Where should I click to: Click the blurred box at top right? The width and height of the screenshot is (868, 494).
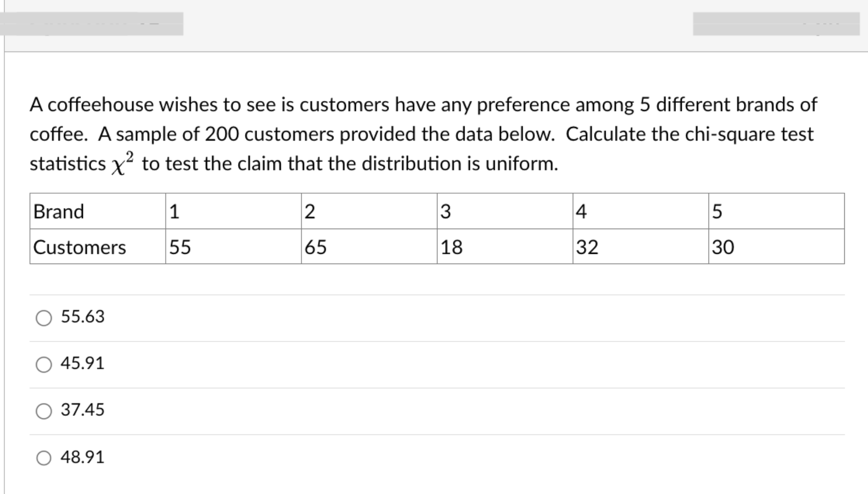pos(776,24)
